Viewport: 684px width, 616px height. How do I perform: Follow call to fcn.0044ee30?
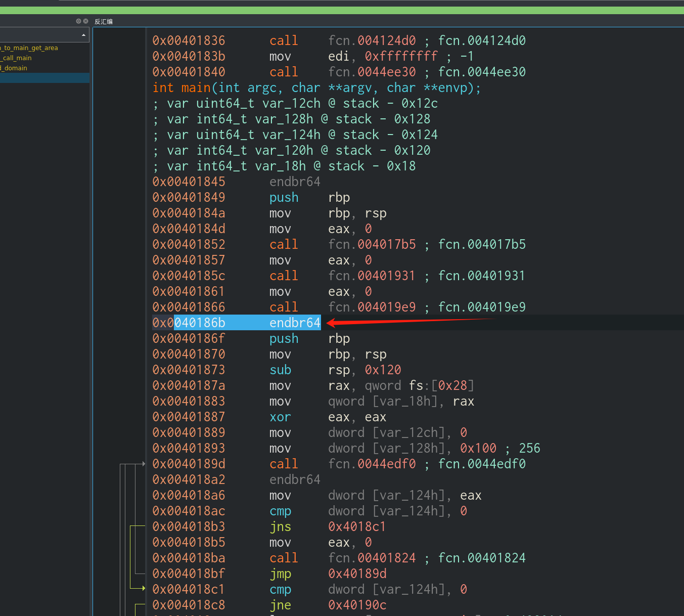coord(372,72)
